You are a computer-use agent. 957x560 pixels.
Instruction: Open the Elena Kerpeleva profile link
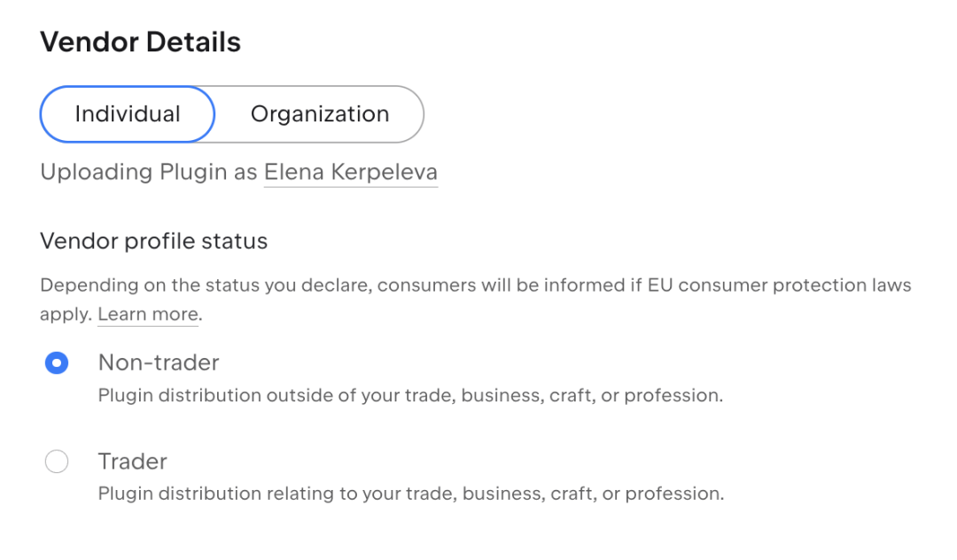tap(351, 172)
